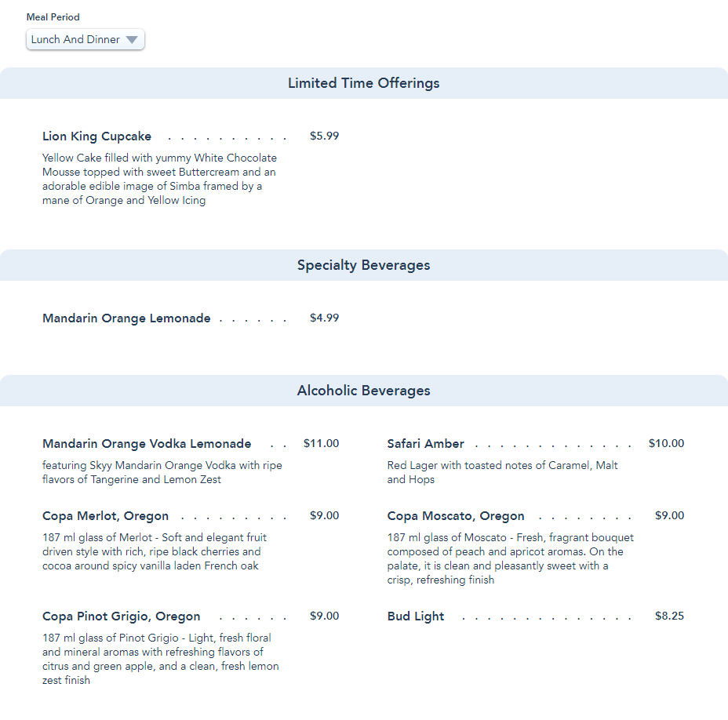This screenshot has width=728, height=720.
Task: Click the Lunch And Dropdown arrow icon
Action: (132, 40)
